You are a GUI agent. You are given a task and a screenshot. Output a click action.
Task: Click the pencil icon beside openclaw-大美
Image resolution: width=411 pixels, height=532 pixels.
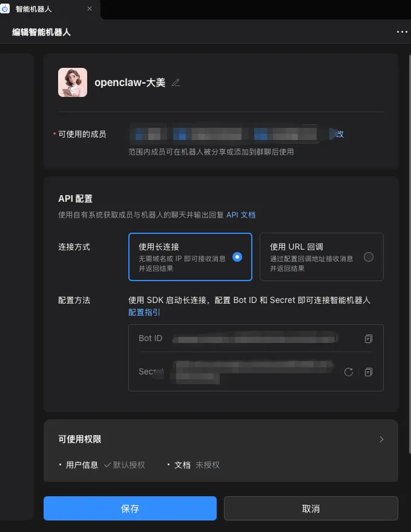point(176,82)
